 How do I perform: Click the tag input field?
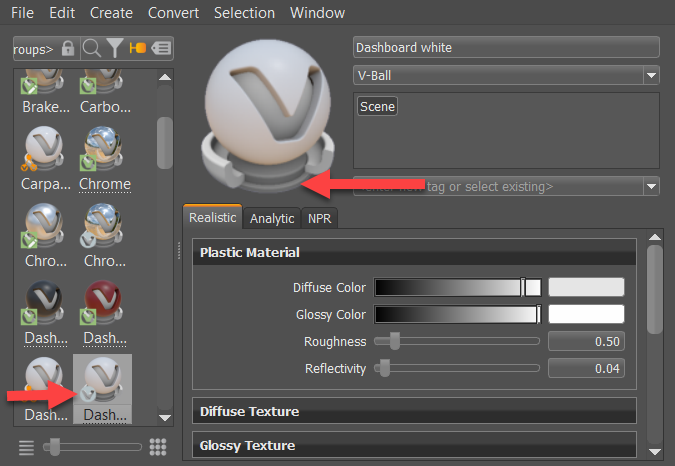tap(498, 186)
